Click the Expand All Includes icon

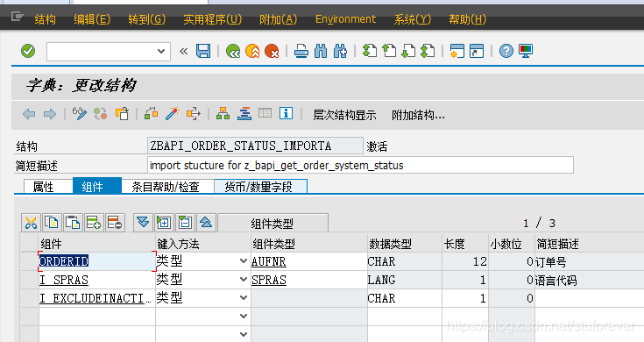pos(143,223)
